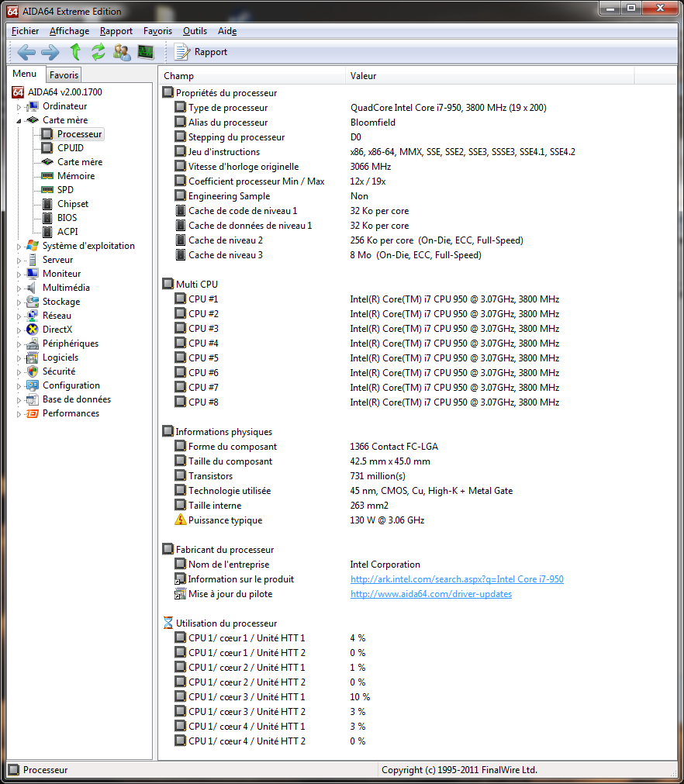The width and height of the screenshot is (684, 784).
Task: Open the system monitor graph icon
Action: 146,51
